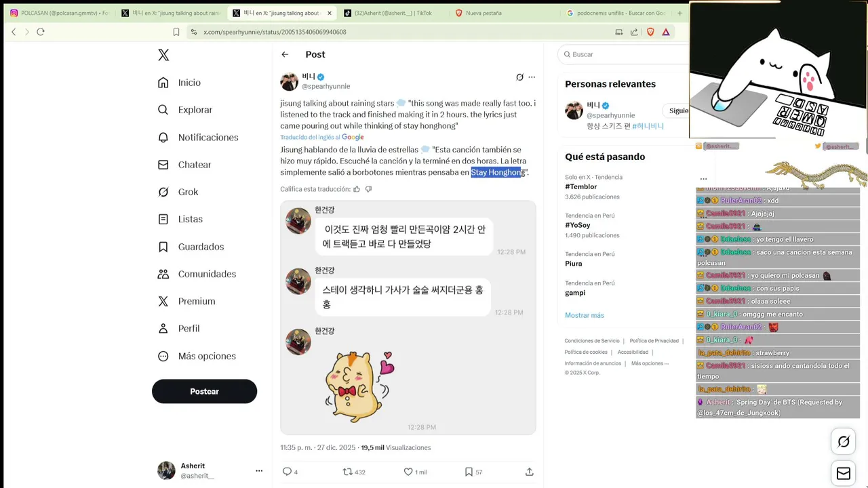
Task: Close the active 비니 en X tab
Action: coord(330,13)
